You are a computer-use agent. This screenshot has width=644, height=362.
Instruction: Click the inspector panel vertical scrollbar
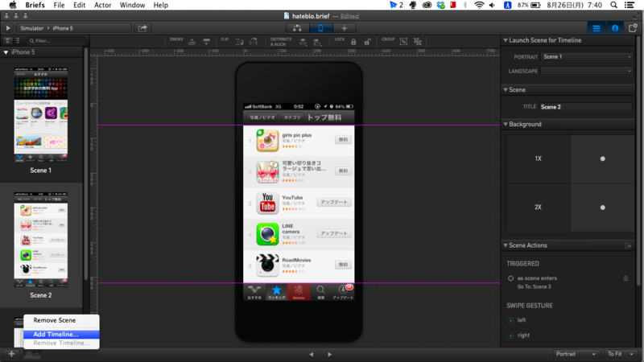(x=638, y=160)
